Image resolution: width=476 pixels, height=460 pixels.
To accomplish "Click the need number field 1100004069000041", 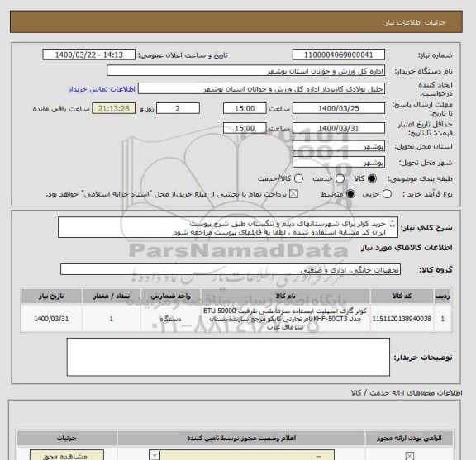I will coord(339,55).
